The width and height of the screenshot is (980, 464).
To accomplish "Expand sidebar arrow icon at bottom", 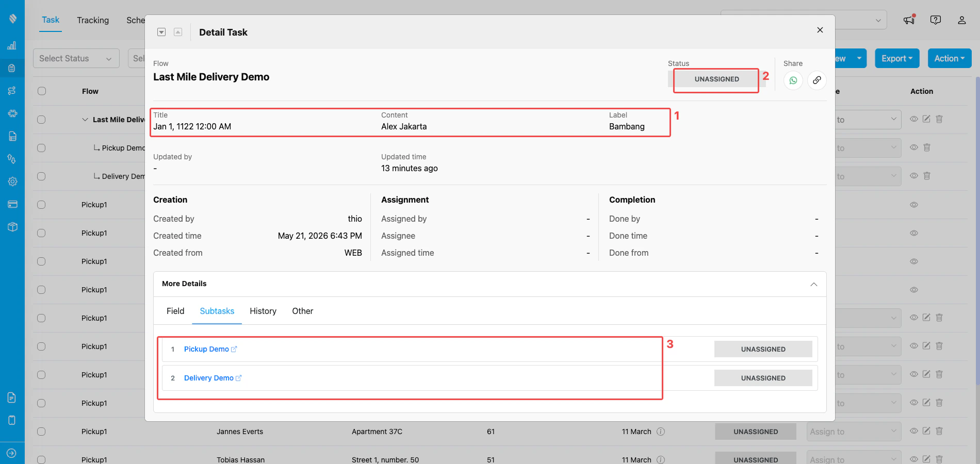I will pos(12,453).
